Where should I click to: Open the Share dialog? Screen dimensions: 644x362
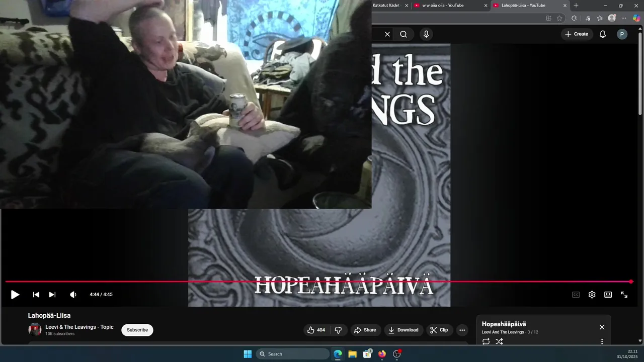coord(365,330)
